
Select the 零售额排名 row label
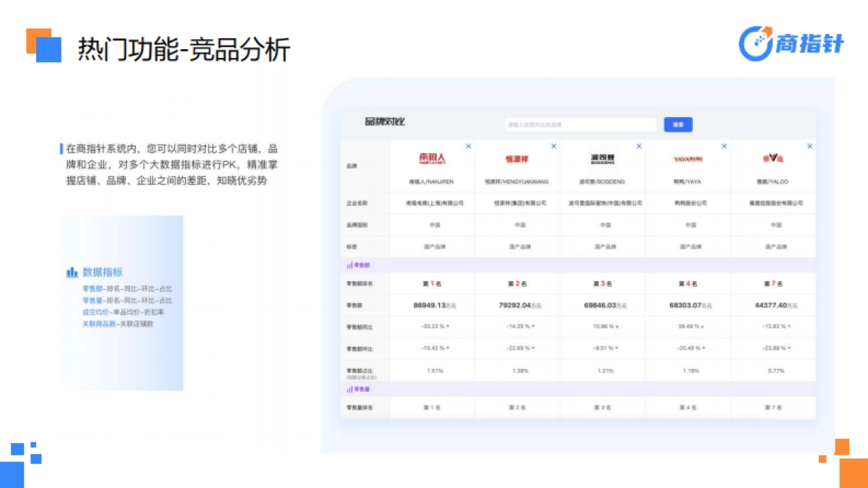coord(359,283)
